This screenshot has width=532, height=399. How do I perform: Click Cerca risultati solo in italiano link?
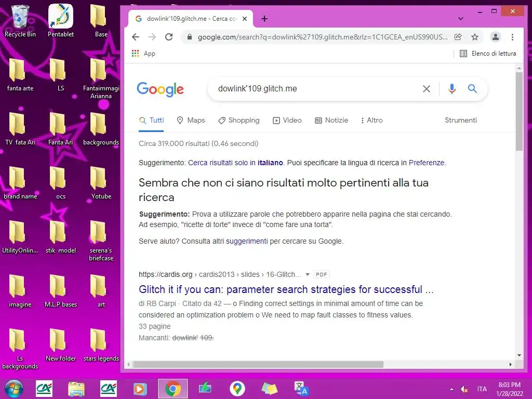(235, 163)
